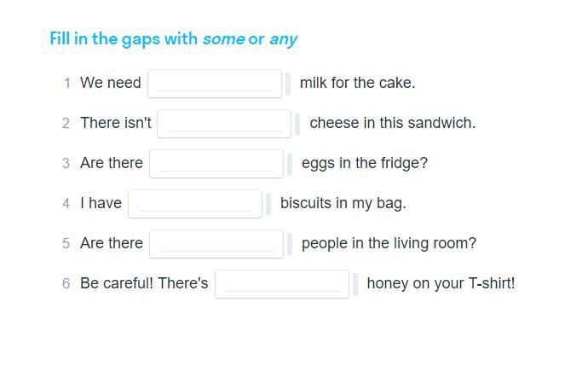Focus the blank before "people in the living room"
The height and width of the screenshot is (366, 588).
216,244
